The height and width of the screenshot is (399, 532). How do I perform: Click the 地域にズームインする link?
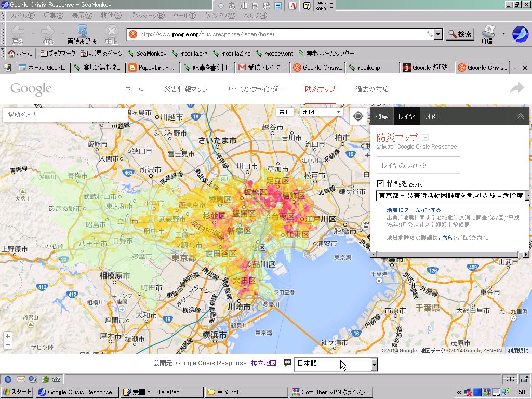pos(414,210)
